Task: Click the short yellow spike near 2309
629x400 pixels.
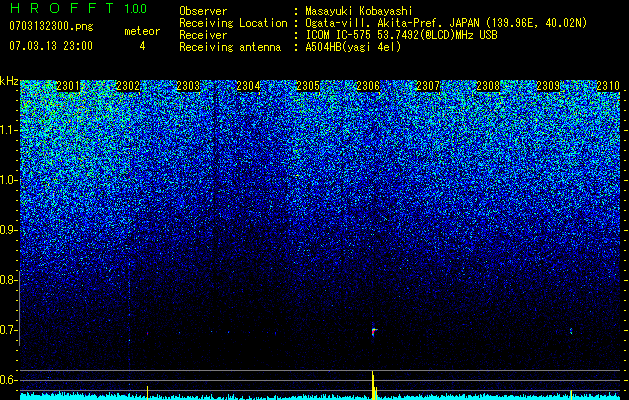Action: (571, 395)
